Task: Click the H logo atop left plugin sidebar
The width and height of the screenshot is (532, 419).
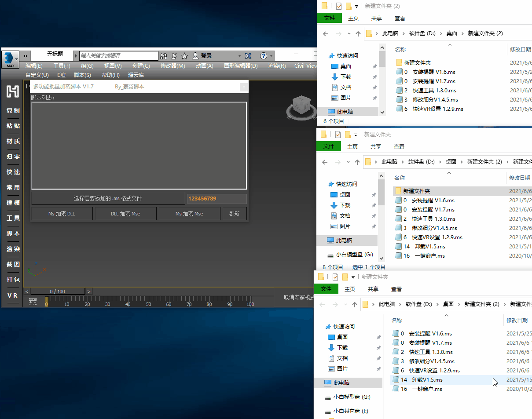Action: (x=13, y=91)
